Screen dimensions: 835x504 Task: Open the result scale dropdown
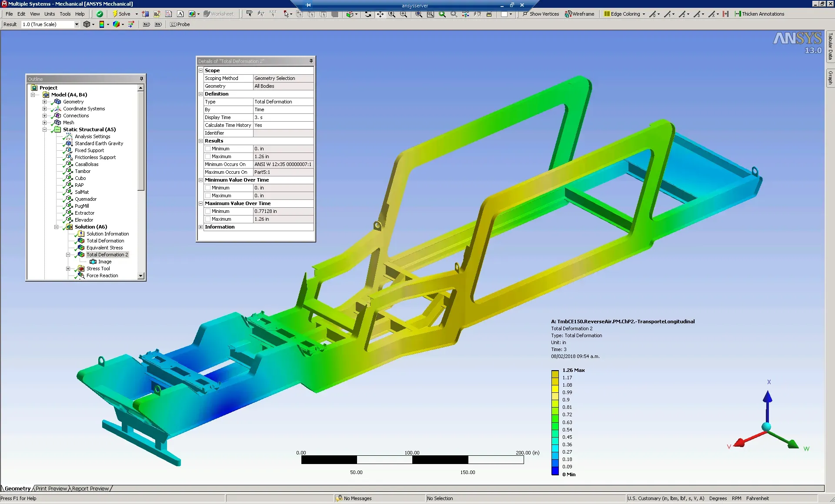coord(77,24)
